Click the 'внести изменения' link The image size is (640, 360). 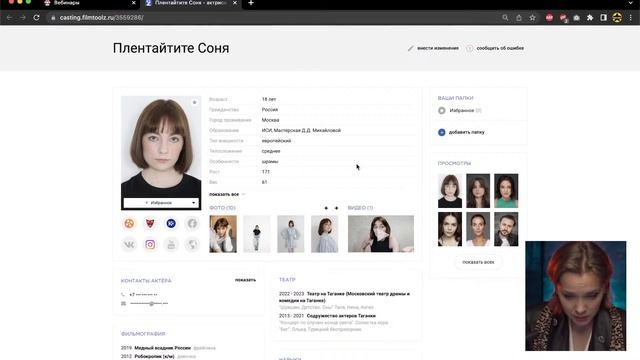pos(438,48)
